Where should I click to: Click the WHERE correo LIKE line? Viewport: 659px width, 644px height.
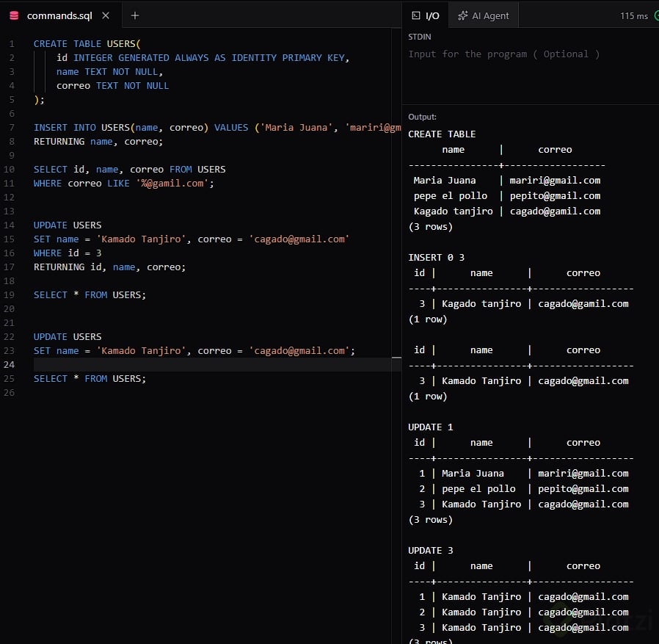[x=123, y=183]
